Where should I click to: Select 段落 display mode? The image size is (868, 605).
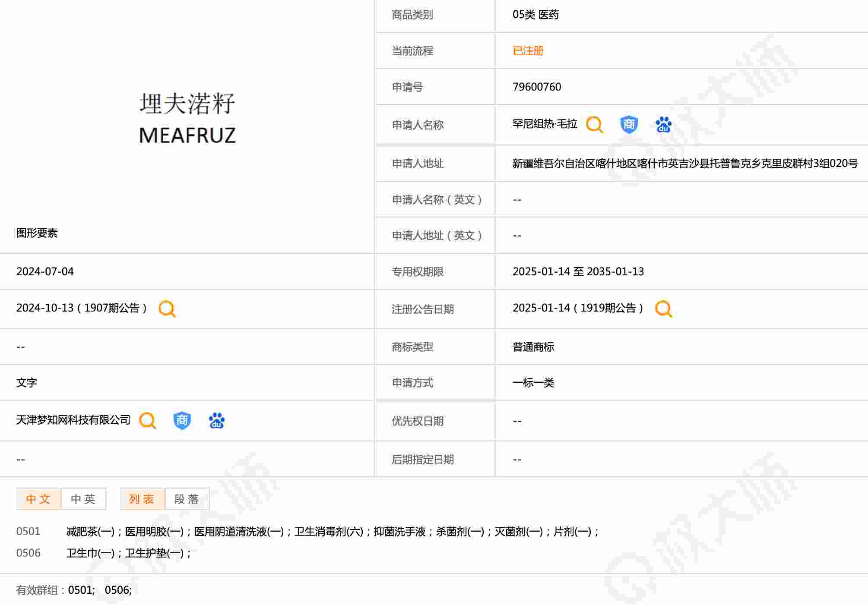(x=187, y=499)
